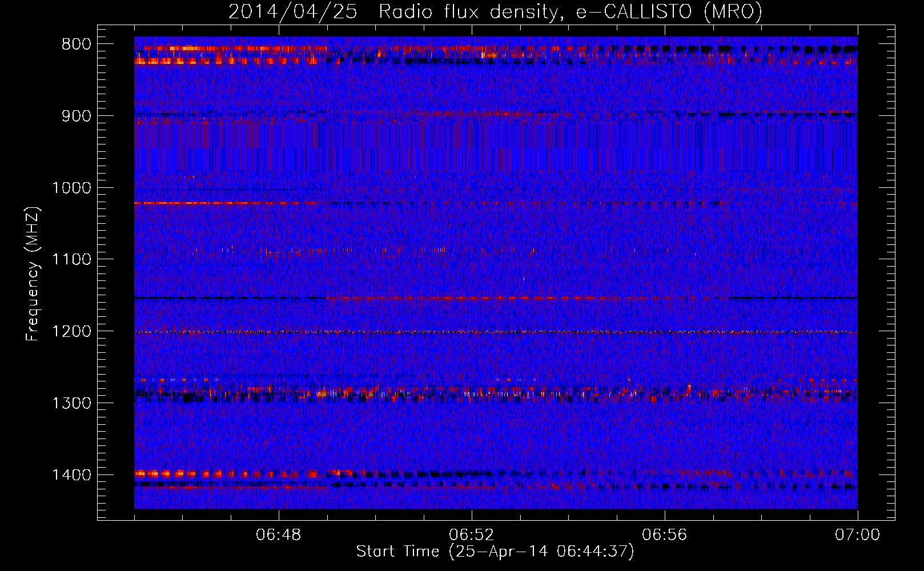This screenshot has width=924, height=571.
Task: Click the 1200 frequency tick label
Action: (x=71, y=332)
